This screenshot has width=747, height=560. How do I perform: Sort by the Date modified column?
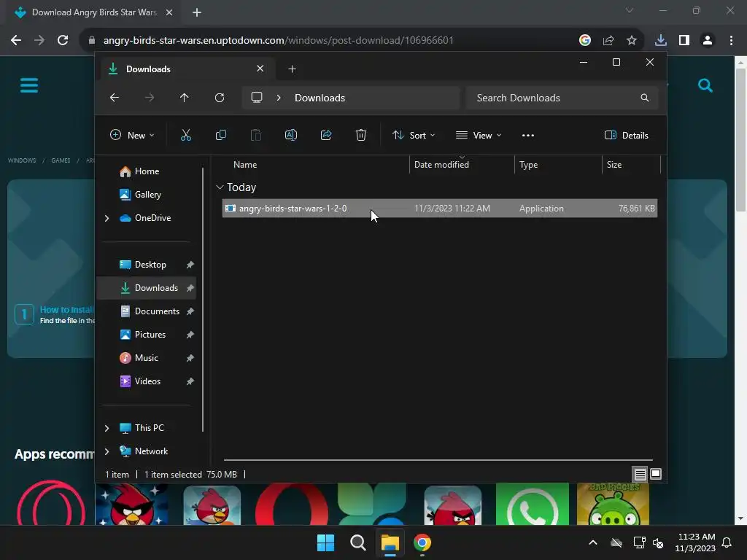[441, 165]
